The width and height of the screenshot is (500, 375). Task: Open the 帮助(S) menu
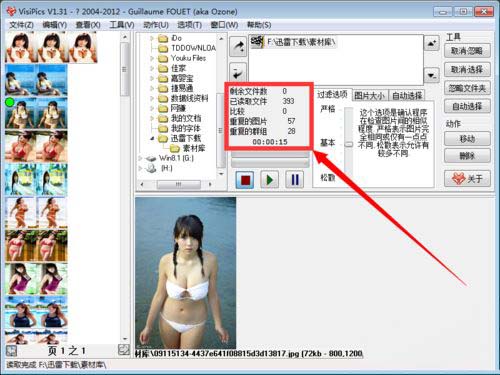pos(259,25)
